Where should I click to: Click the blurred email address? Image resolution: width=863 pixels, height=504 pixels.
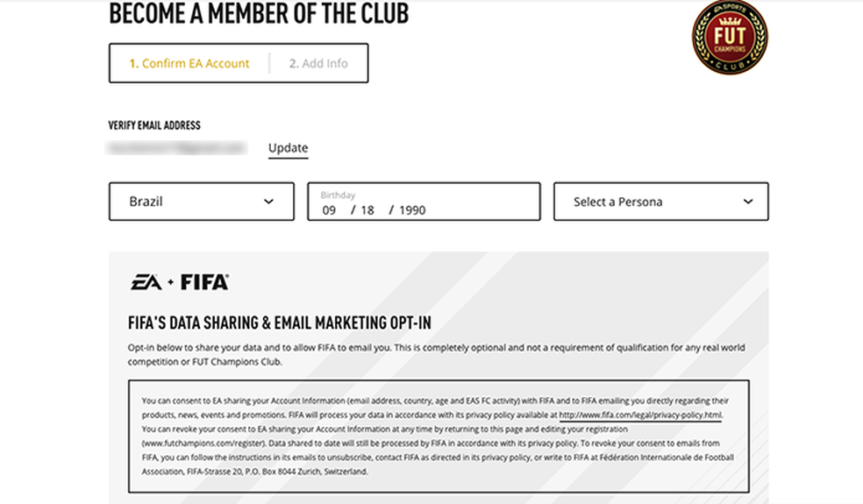point(177,148)
